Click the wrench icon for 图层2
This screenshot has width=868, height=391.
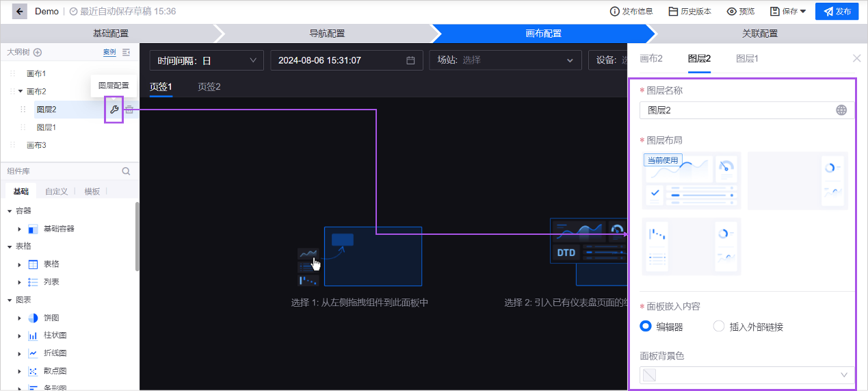(x=114, y=110)
